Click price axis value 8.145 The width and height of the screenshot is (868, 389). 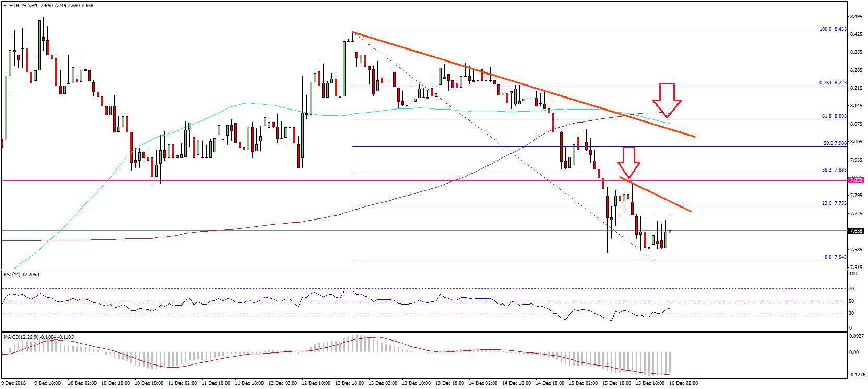click(x=856, y=106)
